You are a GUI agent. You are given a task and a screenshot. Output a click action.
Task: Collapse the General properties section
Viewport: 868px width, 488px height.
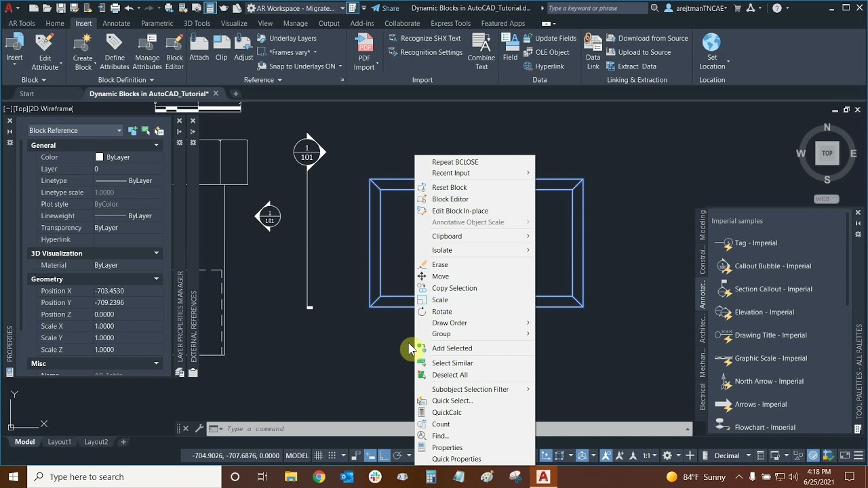(156, 145)
